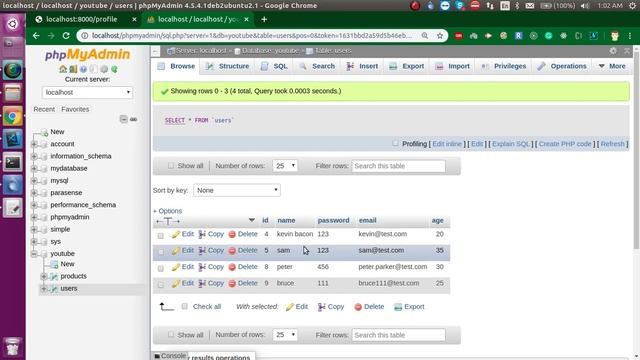Click pencil Edit icon for kevin bacon row
The image size is (640, 360).
(176, 234)
